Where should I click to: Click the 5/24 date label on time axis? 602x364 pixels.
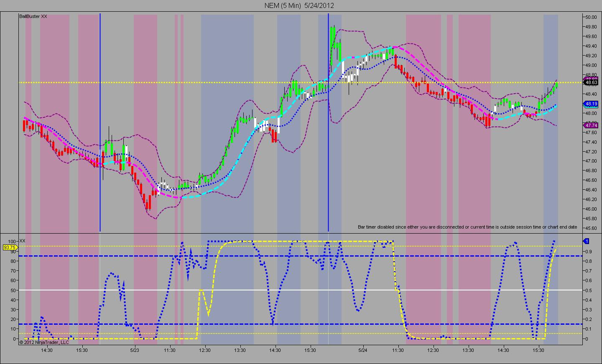point(363,350)
